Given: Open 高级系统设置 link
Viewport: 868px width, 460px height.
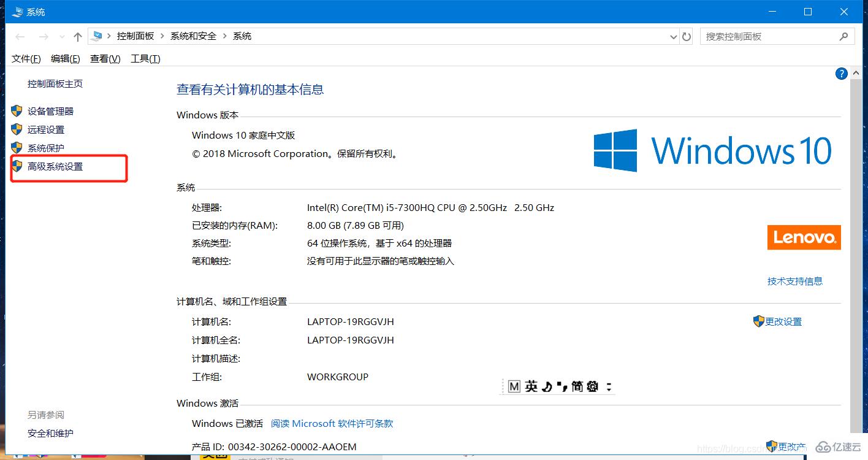Looking at the screenshot, I should pyautogui.click(x=55, y=166).
